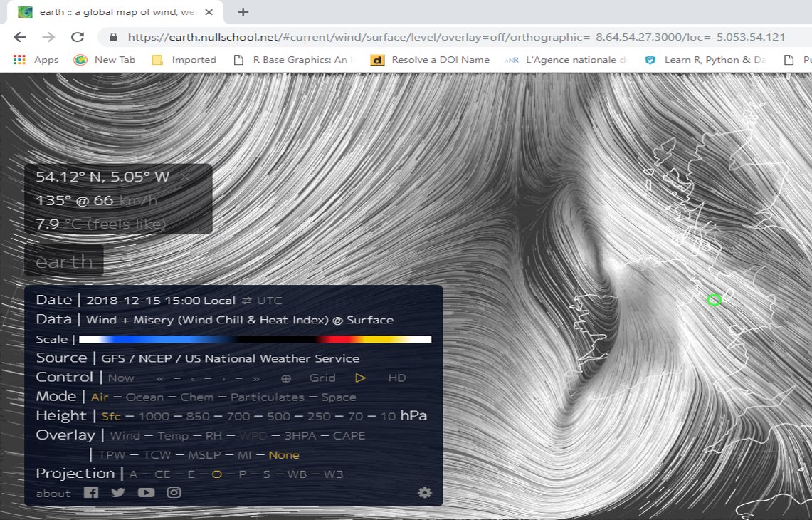Image resolution: width=812 pixels, height=520 pixels.
Task: Step forward one timestep with › control
Action: [223, 378]
